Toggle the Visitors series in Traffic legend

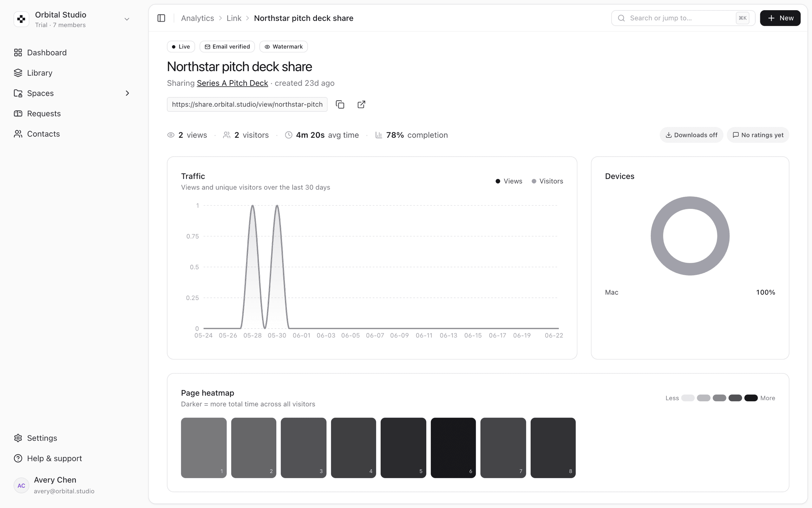click(547, 181)
